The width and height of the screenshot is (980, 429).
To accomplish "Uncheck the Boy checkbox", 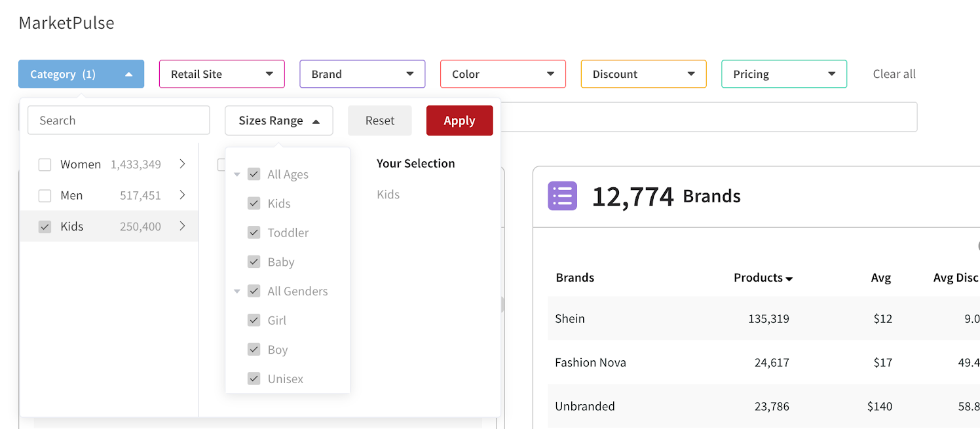I will pyautogui.click(x=254, y=350).
